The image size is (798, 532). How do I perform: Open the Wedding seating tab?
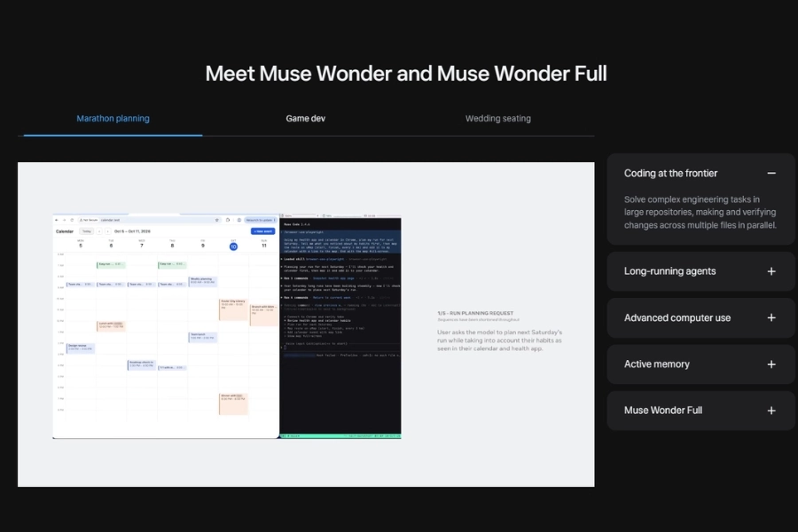tap(497, 119)
